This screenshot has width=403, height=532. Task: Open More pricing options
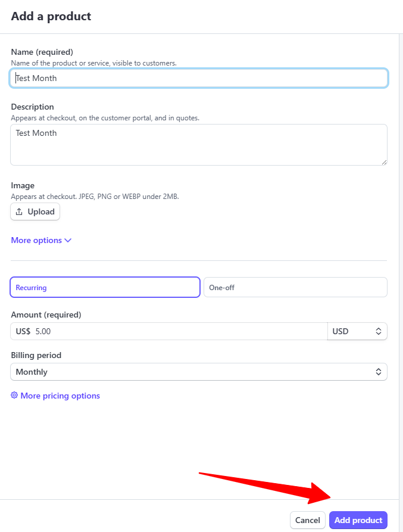pyautogui.click(x=60, y=396)
